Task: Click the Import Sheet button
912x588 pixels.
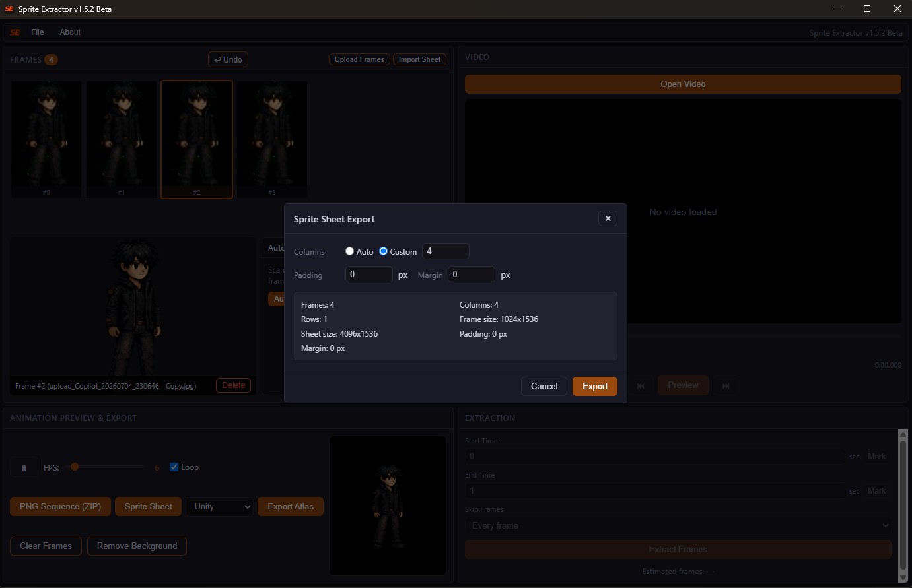Action: click(419, 59)
